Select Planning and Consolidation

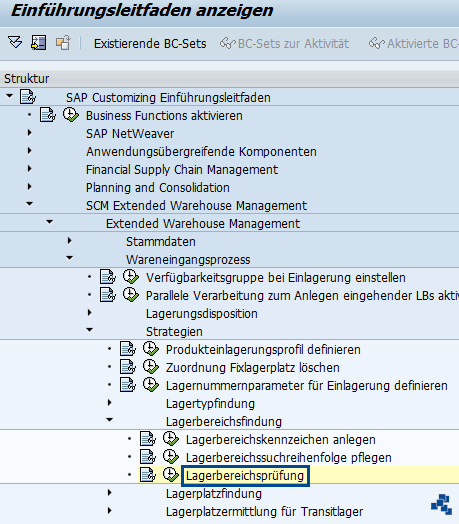[x=158, y=188]
